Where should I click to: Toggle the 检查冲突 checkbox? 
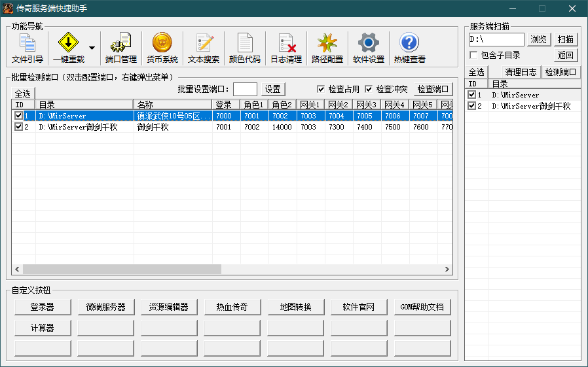(369, 89)
